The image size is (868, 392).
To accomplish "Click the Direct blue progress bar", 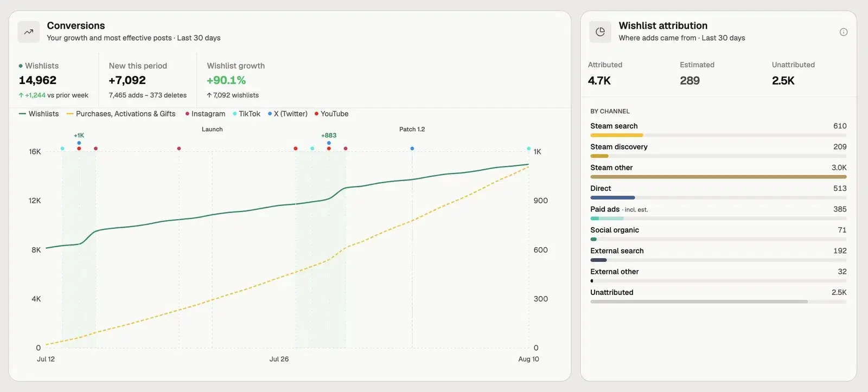I will (x=612, y=197).
